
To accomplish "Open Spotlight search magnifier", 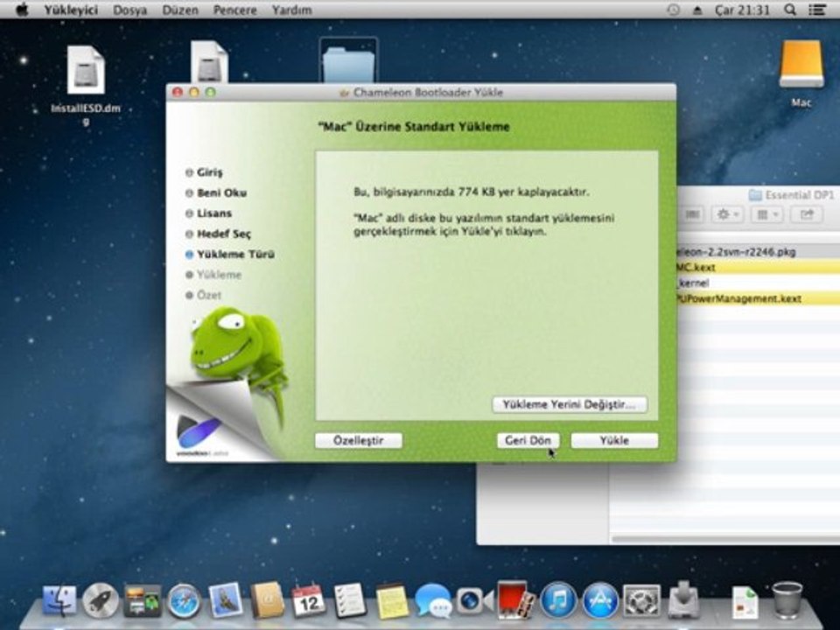I will coord(789,10).
